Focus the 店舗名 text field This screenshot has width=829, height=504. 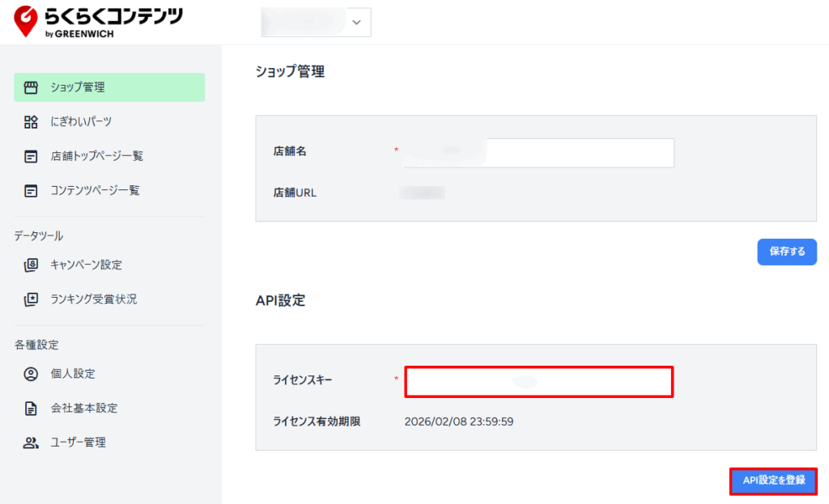[538, 153]
